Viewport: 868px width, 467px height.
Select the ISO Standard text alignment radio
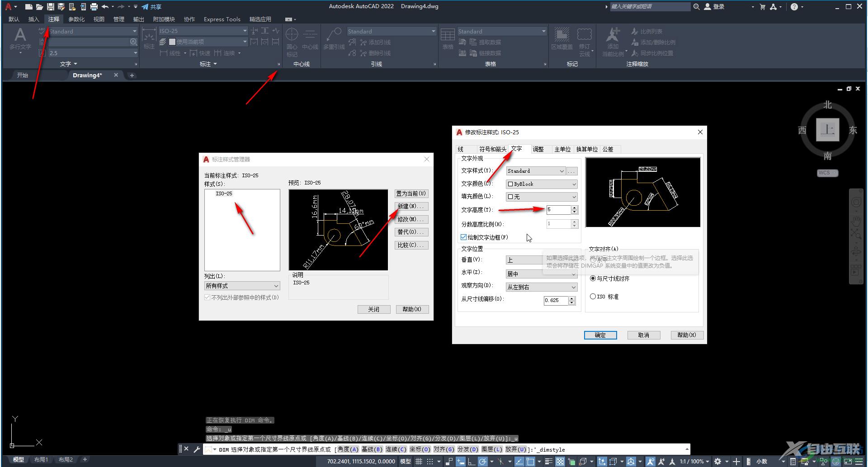tap(593, 297)
